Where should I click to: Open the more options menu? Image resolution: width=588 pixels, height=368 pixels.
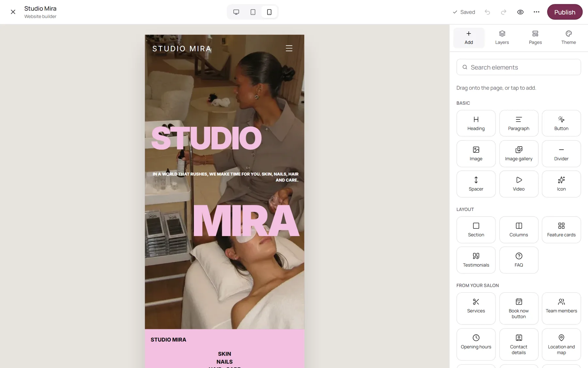(536, 12)
